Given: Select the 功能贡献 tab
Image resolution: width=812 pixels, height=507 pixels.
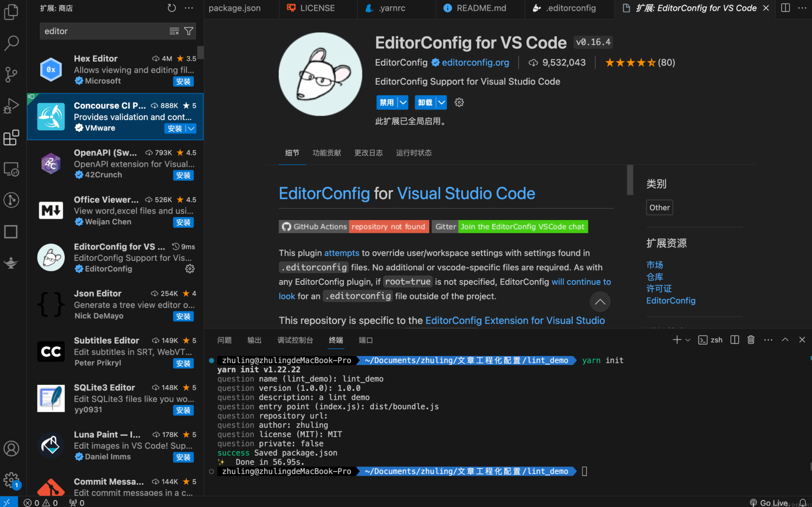Looking at the screenshot, I should [x=327, y=153].
